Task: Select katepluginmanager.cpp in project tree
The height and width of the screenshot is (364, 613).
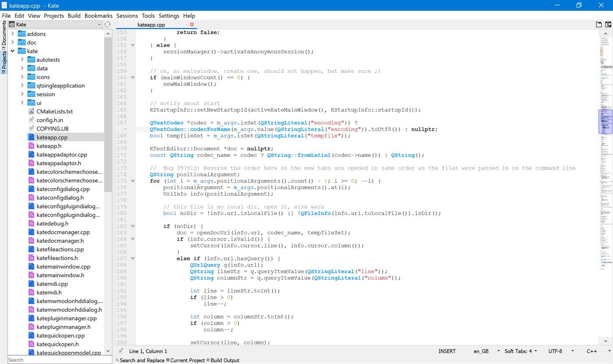Action: [67, 318]
